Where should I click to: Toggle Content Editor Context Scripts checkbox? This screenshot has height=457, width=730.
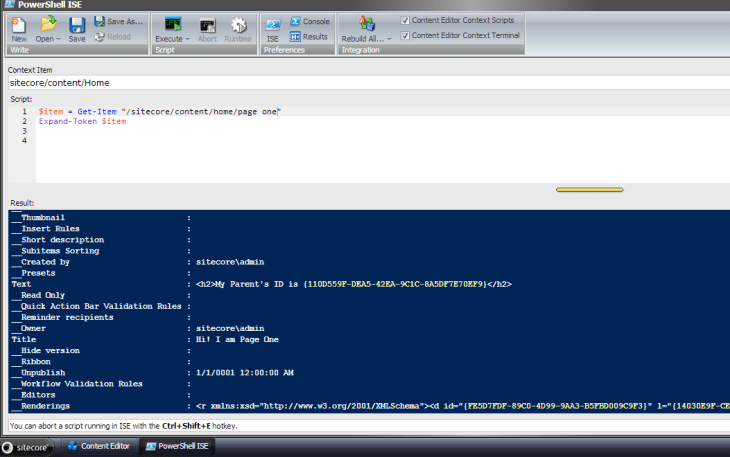405,20
